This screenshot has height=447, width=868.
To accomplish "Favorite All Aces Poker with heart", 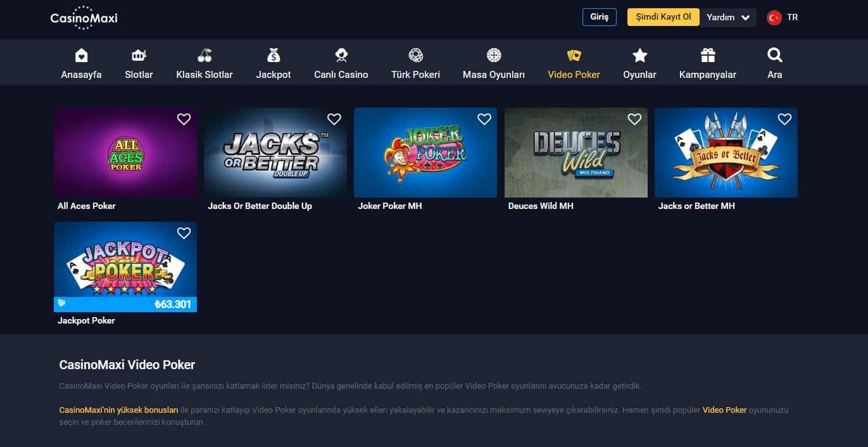I will click(x=184, y=119).
